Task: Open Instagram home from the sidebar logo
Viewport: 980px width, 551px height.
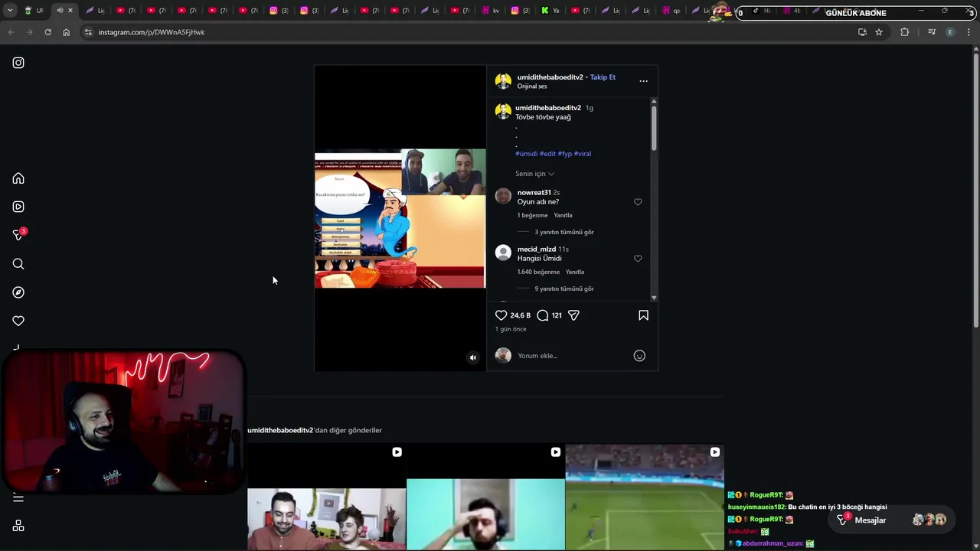Action: pos(18,63)
